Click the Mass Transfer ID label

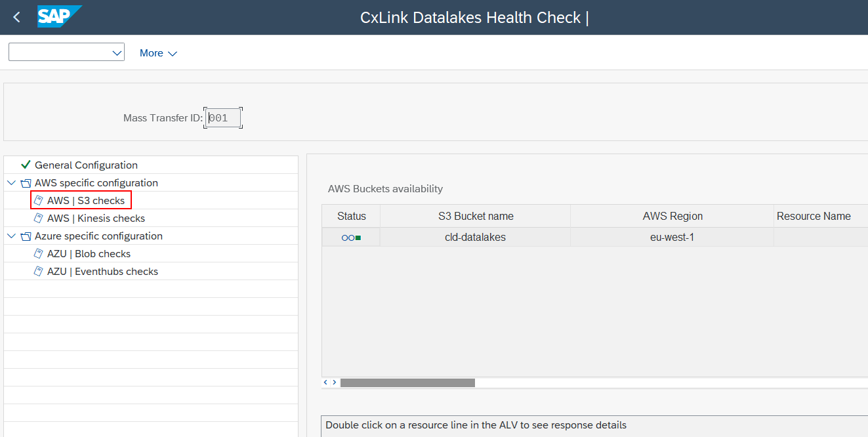(x=163, y=118)
